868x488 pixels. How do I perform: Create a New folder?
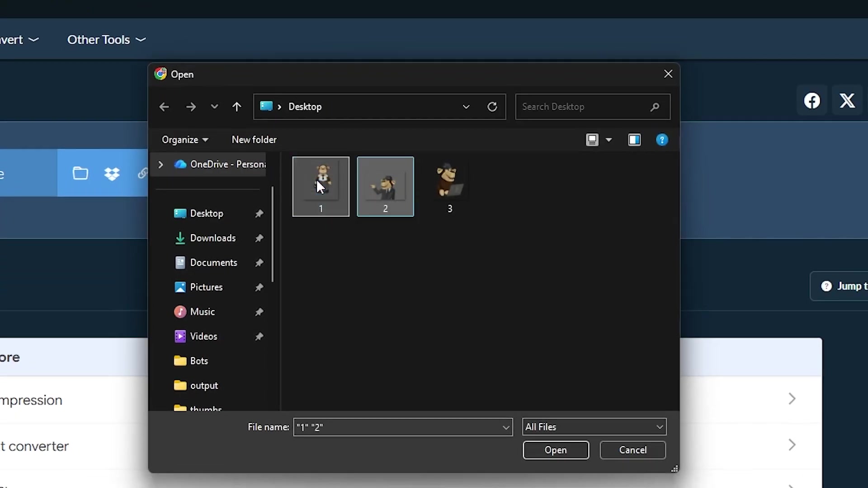254,140
